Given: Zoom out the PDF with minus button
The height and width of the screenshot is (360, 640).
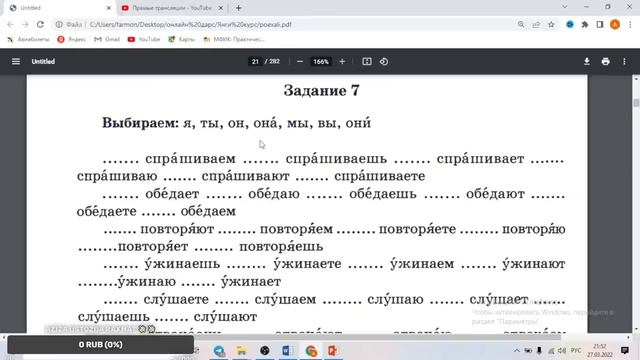Looking at the screenshot, I should click(x=300, y=61).
